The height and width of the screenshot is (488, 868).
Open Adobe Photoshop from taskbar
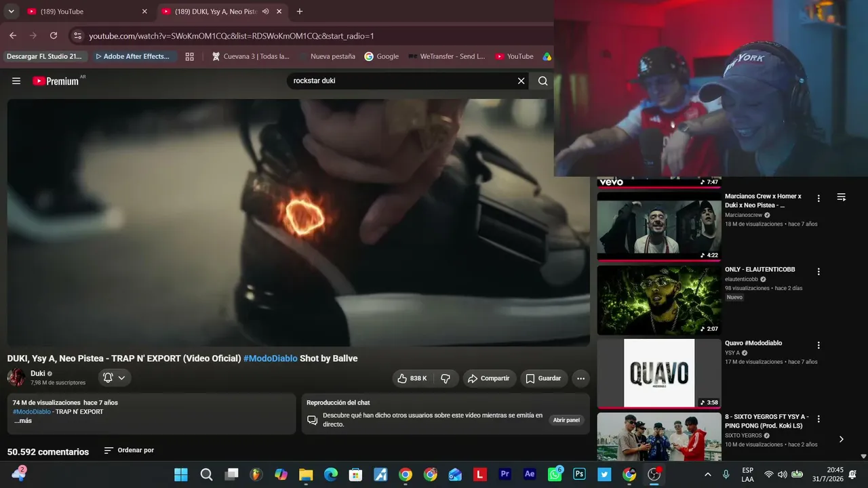point(579,474)
